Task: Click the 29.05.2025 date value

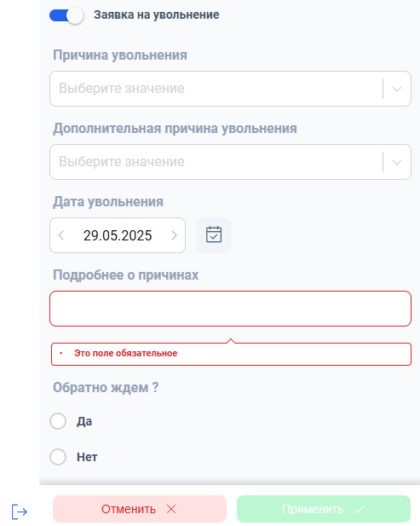Action: (118, 235)
